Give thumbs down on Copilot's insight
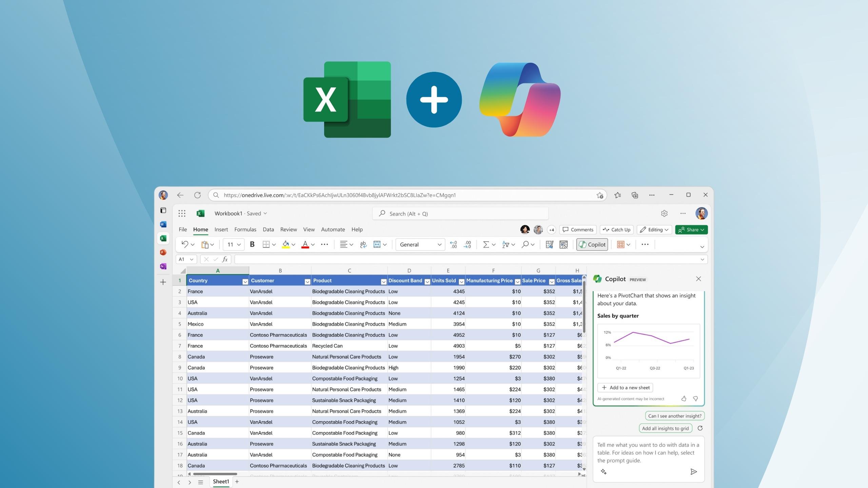The height and width of the screenshot is (488, 868). point(695,399)
